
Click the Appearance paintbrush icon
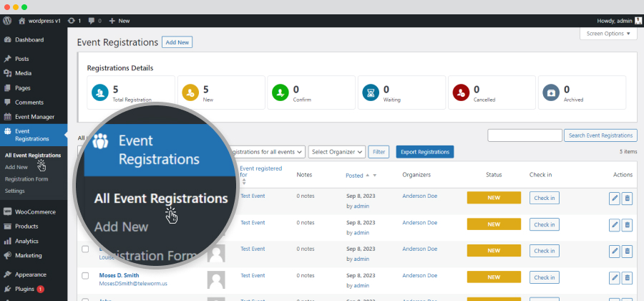[7, 274]
